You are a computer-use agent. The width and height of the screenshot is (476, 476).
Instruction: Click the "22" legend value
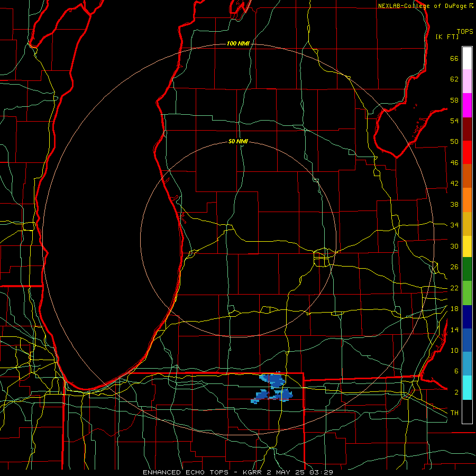pyautogui.click(x=454, y=288)
